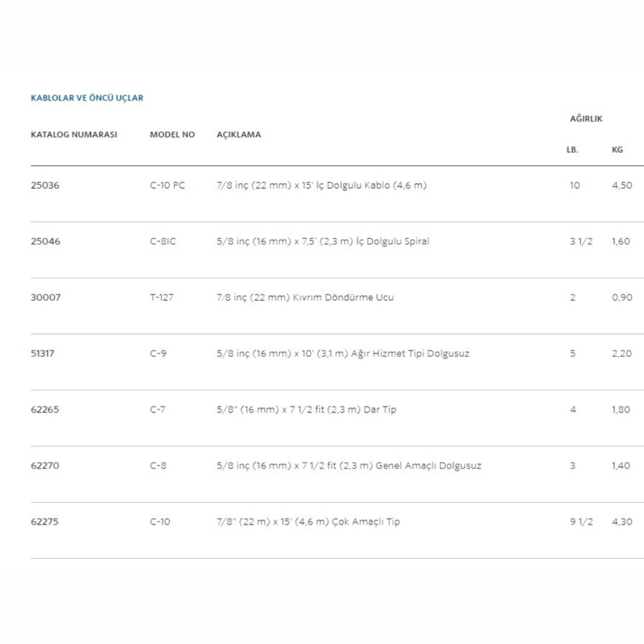Image resolution: width=644 pixels, height=644 pixels.
Task: Click the AĞIRLIK column header
Action: coord(586,119)
